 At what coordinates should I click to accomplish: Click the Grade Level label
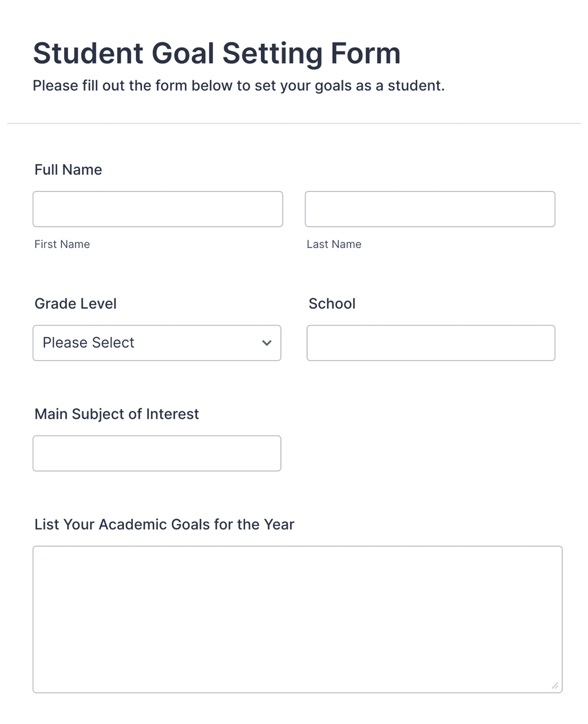pyautogui.click(x=75, y=303)
